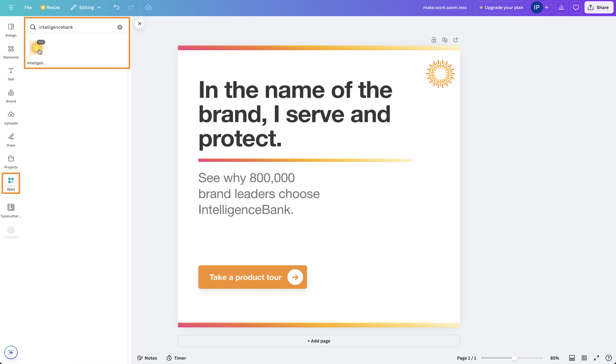This screenshot has height=364, width=616.
Task: Open the Uploads panel
Action: [x=11, y=118]
